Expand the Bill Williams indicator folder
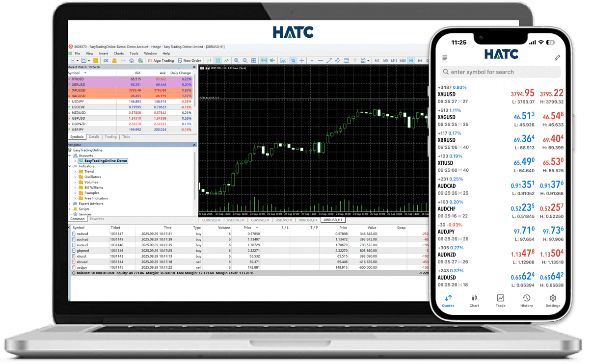 coord(75,187)
